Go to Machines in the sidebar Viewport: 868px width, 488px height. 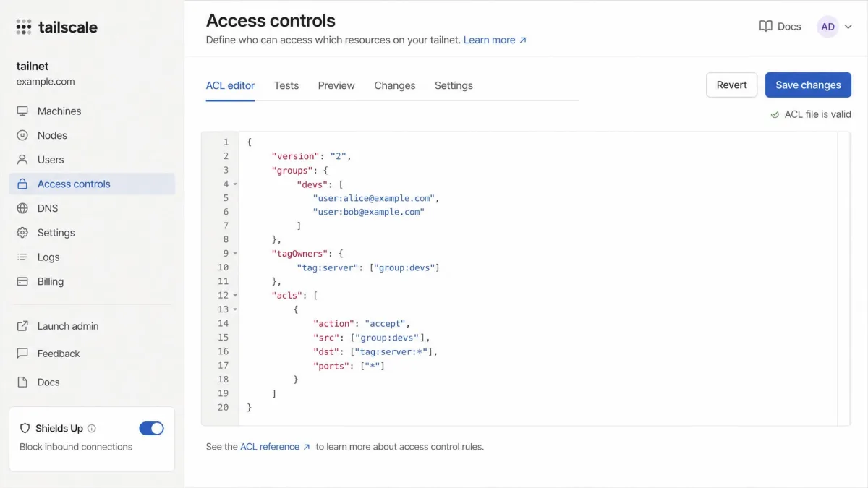[x=92, y=111]
